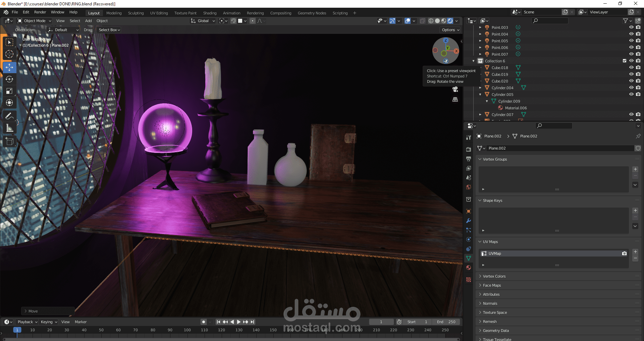Switch viewport to solid shading

coord(437,21)
